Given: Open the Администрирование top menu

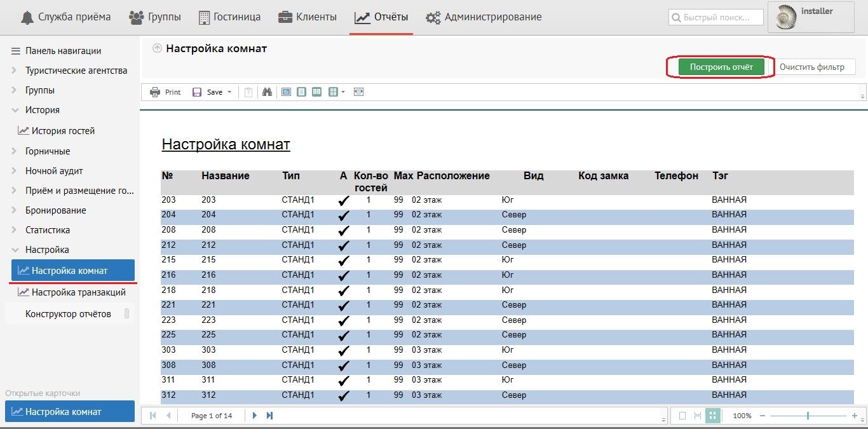Looking at the screenshot, I should click(x=484, y=17).
